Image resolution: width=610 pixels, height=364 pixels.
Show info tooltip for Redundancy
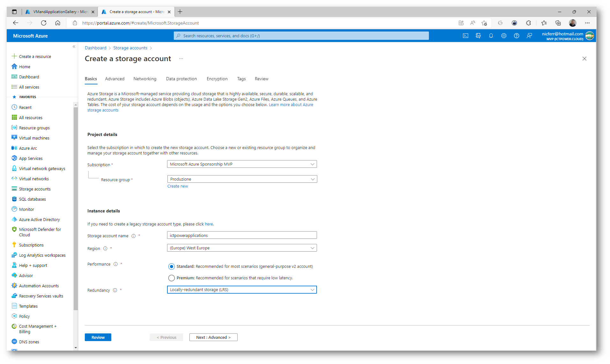point(115,290)
